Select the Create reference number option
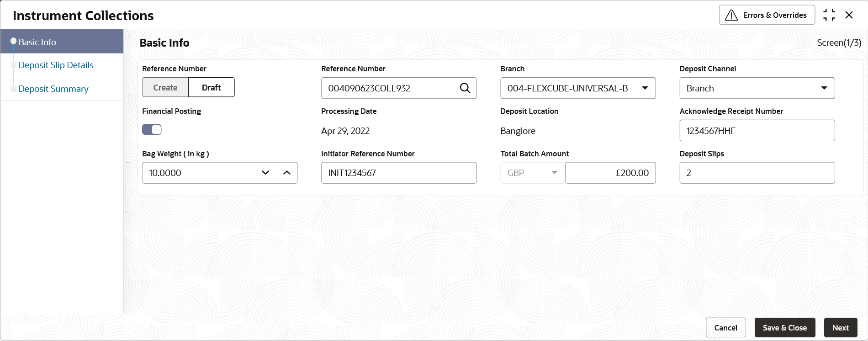Screen dimensions: 868x341 (x=165, y=87)
